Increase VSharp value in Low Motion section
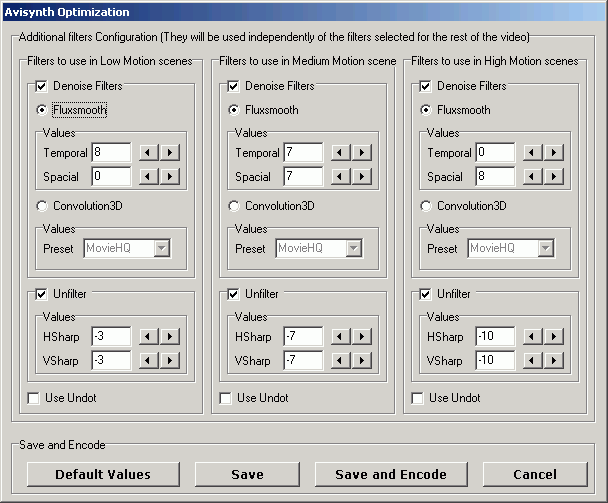Image resolution: width=608 pixels, height=503 pixels. click(170, 360)
